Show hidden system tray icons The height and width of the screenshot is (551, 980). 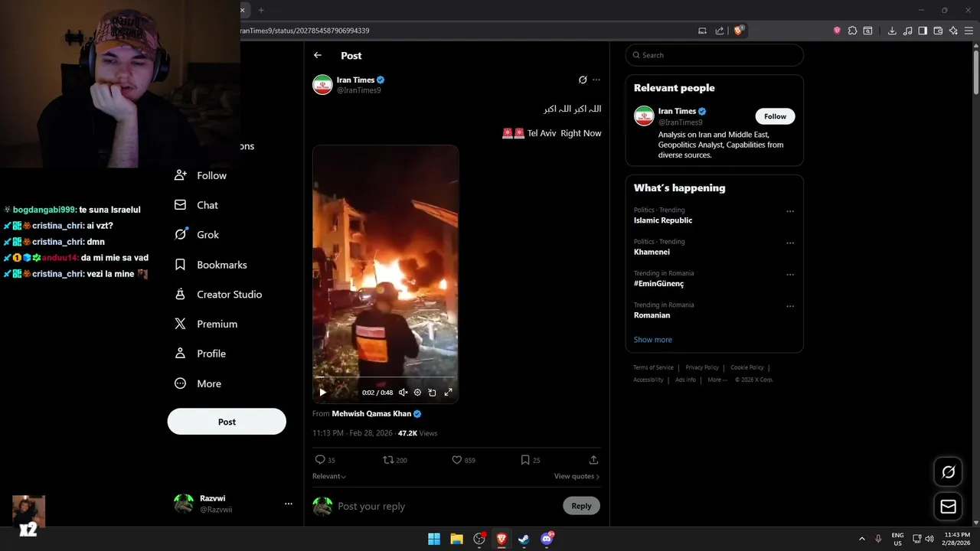coord(861,539)
